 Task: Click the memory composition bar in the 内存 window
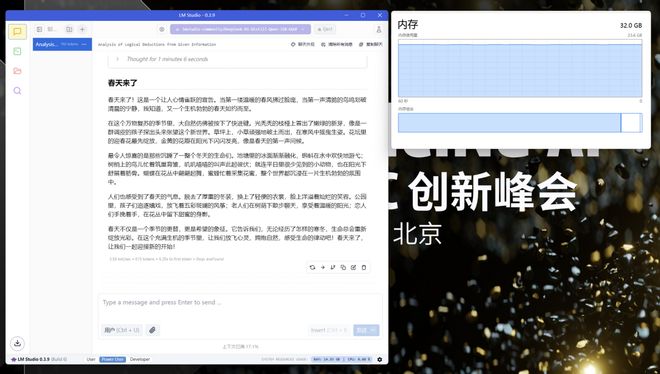click(x=520, y=122)
